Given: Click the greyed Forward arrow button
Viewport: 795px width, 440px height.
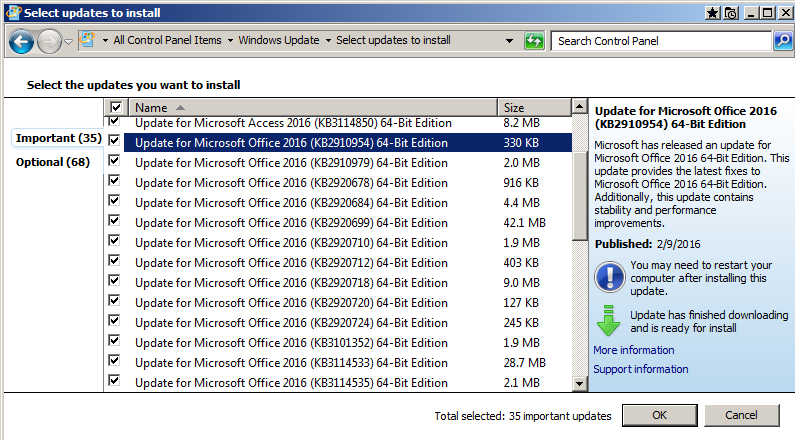Looking at the screenshot, I should tap(50, 42).
